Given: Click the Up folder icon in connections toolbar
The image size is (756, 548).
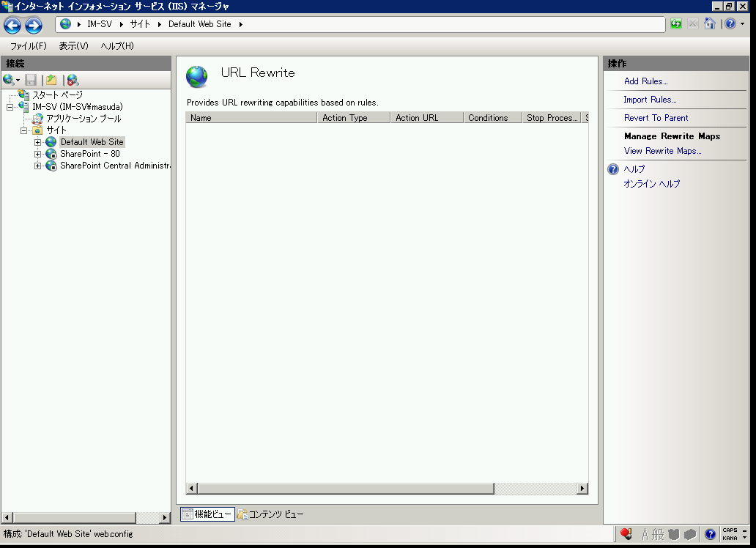Looking at the screenshot, I should pos(51,80).
